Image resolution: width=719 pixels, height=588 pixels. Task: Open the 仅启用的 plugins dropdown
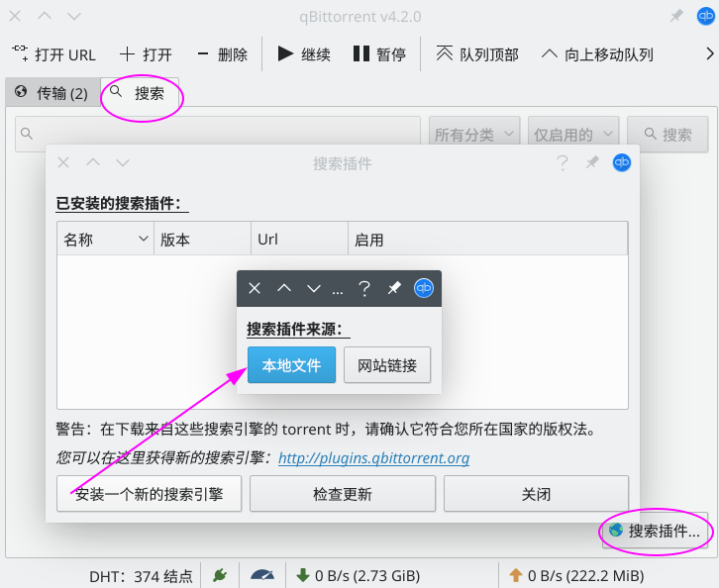coord(573,135)
